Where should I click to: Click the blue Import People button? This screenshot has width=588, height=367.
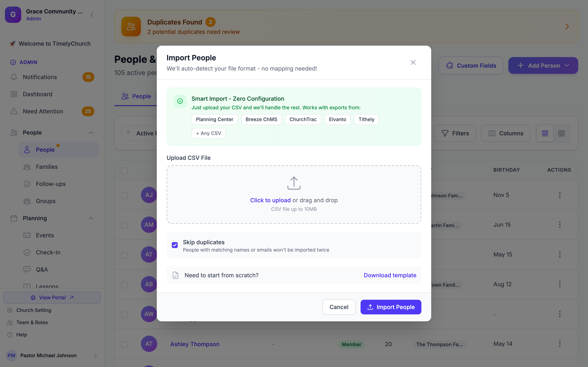(x=390, y=307)
